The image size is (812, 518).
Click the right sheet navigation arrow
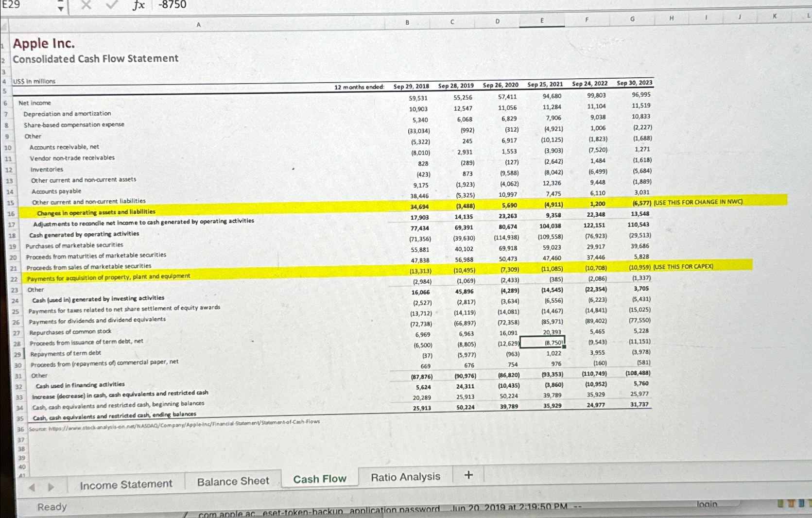52,487
